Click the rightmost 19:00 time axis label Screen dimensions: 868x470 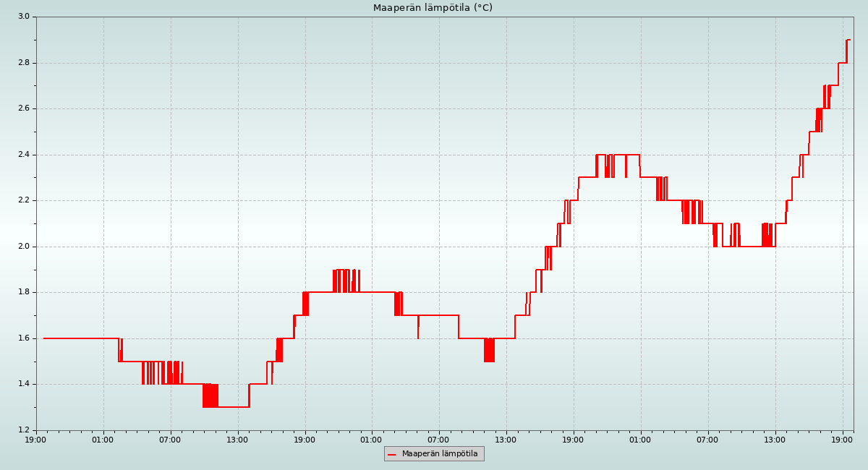[x=843, y=439]
